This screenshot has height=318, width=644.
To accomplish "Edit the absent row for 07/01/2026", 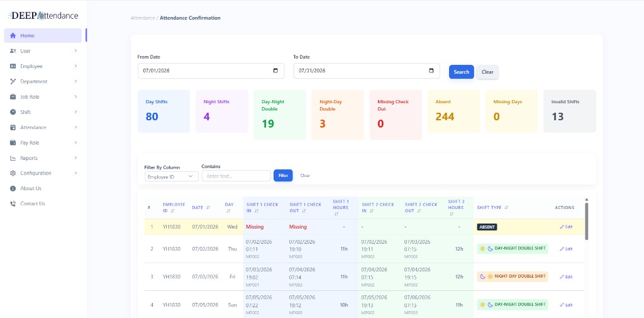I will (566, 227).
